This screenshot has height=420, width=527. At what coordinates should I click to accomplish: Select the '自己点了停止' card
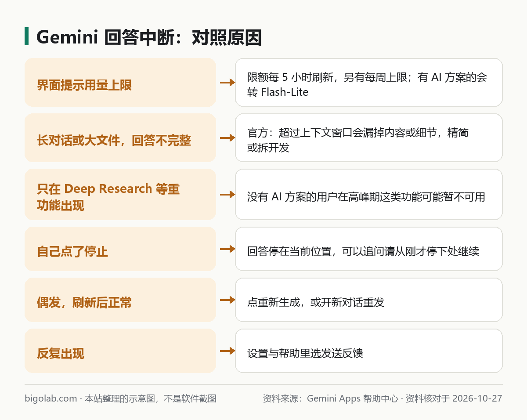tap(120, 249)
